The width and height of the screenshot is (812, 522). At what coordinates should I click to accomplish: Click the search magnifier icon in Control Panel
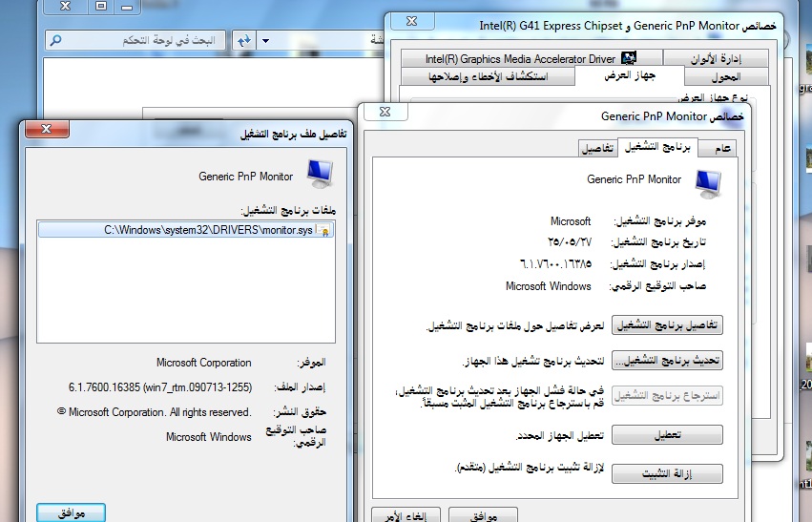click(x=56, y=40)
